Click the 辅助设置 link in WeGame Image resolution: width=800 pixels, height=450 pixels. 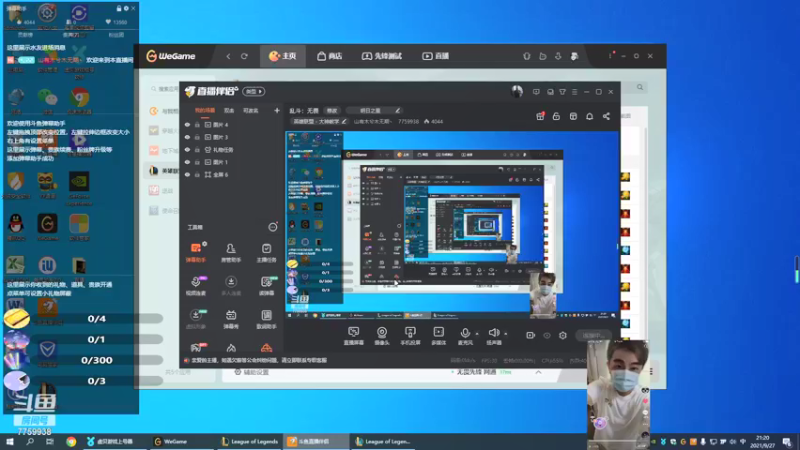(x=252, y=372)
